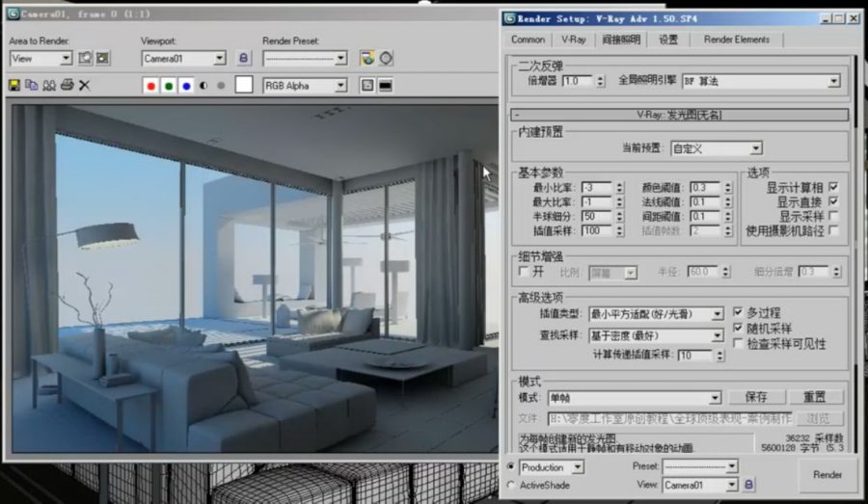Click the 半球细分 value field
The width and height of the screenshot is (868, 504).
[x=594, y=217]
